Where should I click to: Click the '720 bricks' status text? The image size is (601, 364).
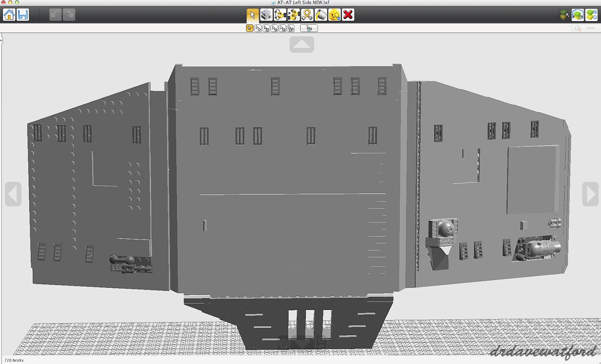pos(14,360)
